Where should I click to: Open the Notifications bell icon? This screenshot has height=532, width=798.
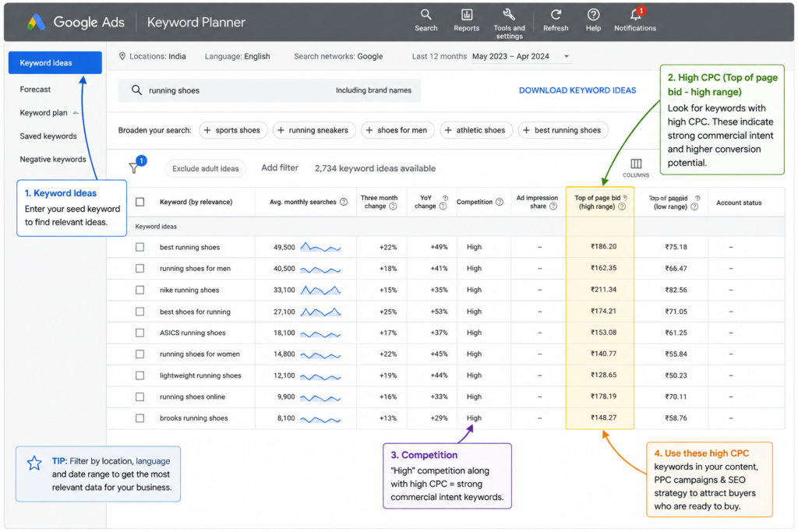pos(636,14)
